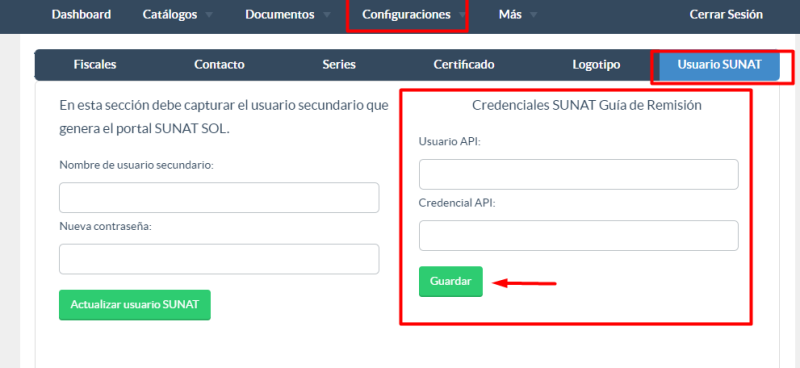Expand the Catálogos dropdown arrow

[x=209, y=15]
